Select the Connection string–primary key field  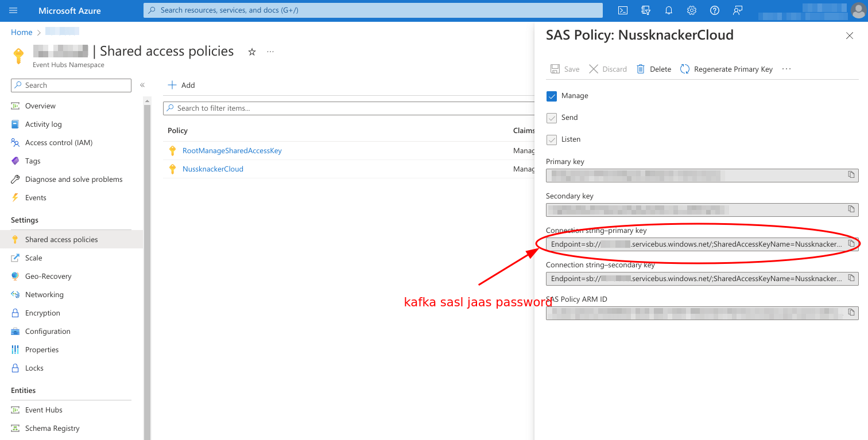(702, 244)
